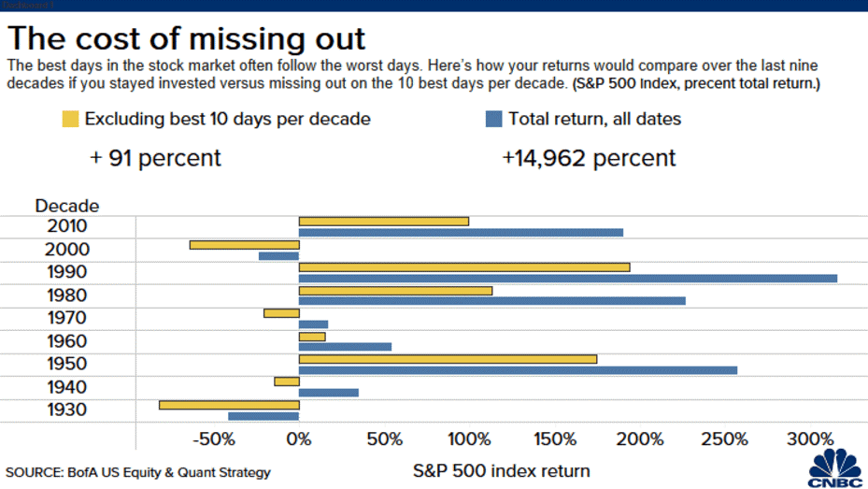868x489 pixels.
Task: Click the "+14,962 percent" figure
Action: click(x=589, y=158)
